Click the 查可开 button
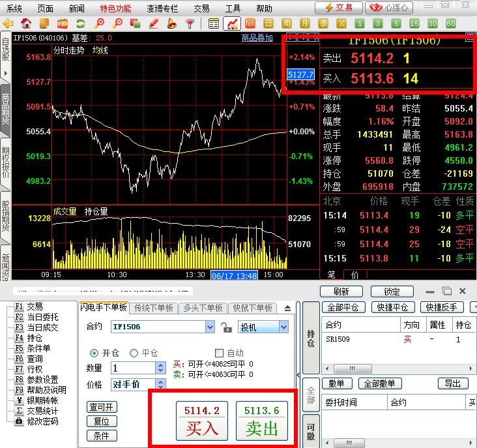Viewport: 477px width, 448px height. [x=102, y=407]
